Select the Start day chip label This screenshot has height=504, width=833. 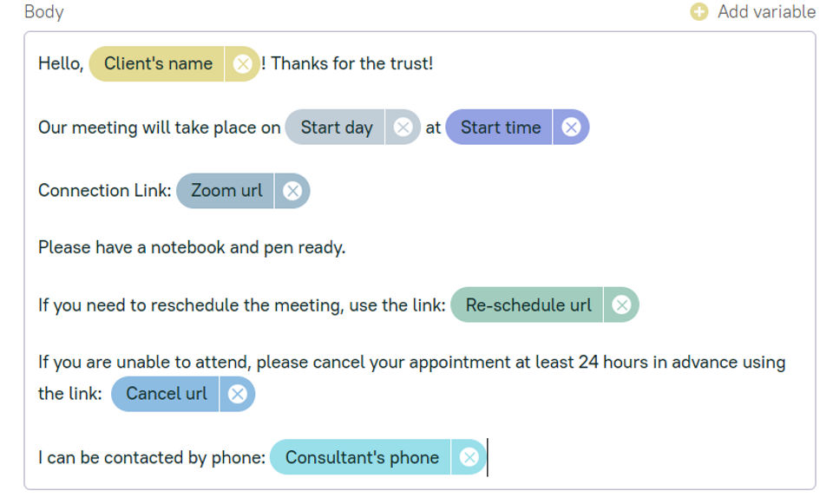pos(337,128)
